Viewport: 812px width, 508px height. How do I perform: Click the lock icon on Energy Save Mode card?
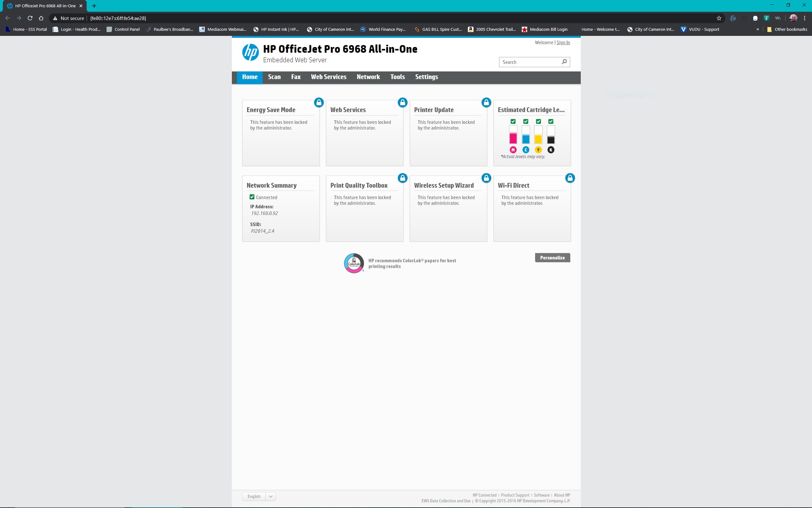point(319,103)
